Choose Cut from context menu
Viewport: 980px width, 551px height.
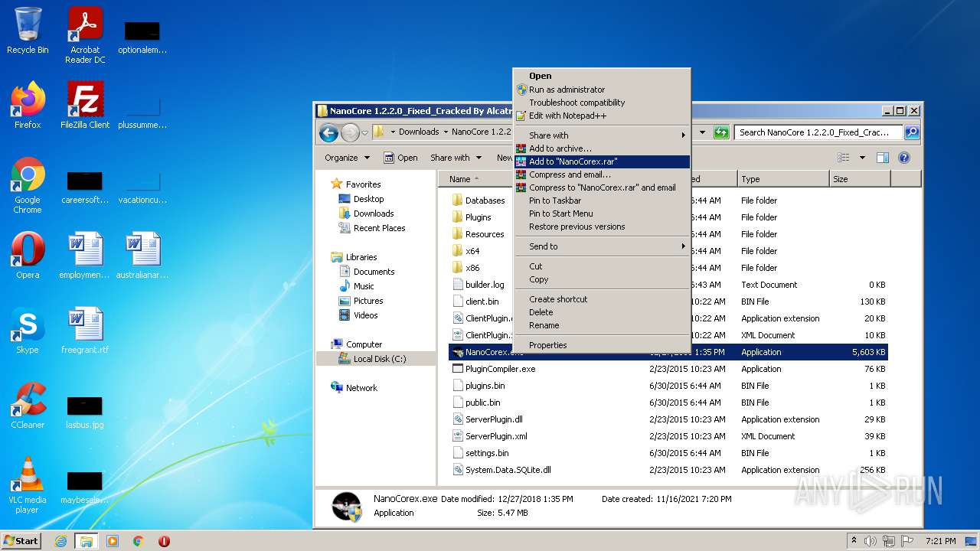(x=603, y=266)
